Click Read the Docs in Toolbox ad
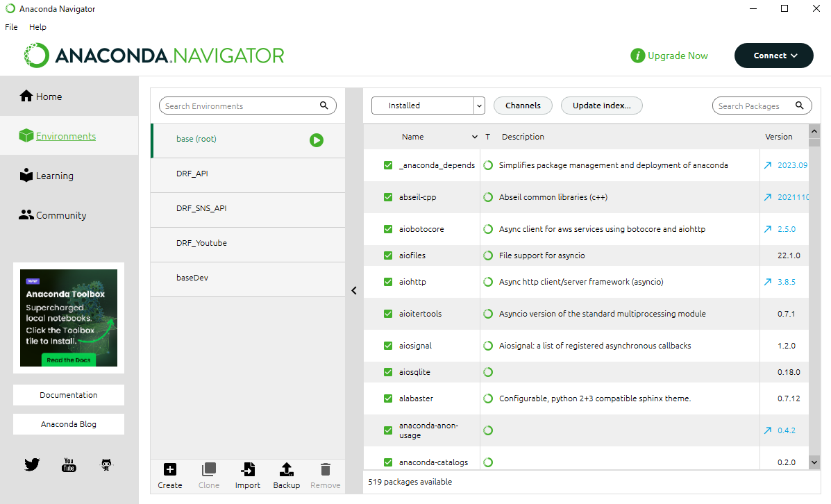Screen dimensions: 831x504 click(68, 360)
